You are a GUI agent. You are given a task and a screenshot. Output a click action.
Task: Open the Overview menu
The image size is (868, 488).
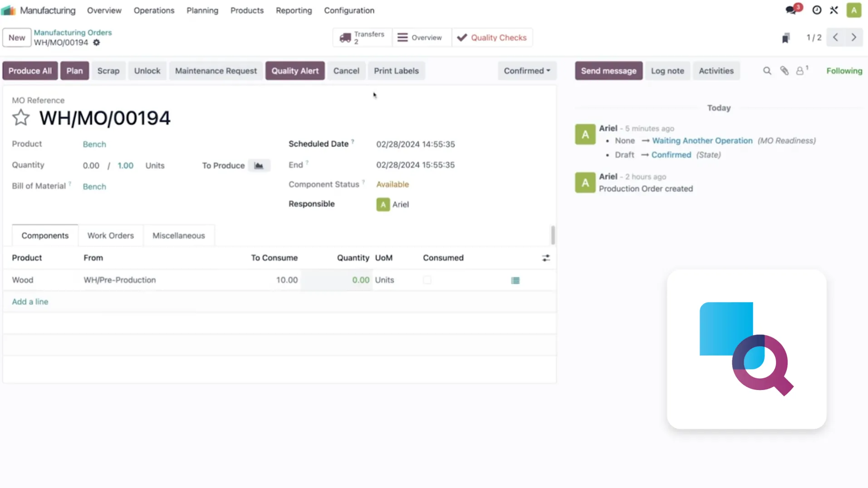pyautogui.click(x=104, y=10)
